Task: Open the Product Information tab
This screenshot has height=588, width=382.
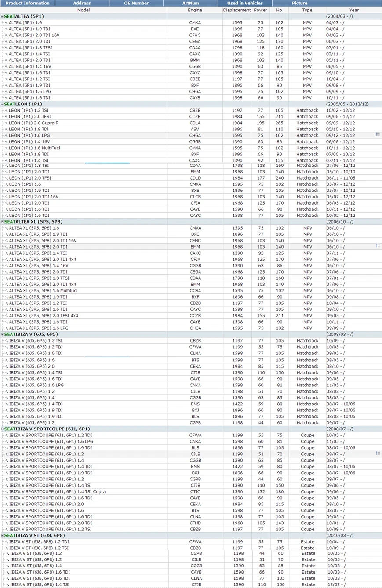Action: pos(27,3)
